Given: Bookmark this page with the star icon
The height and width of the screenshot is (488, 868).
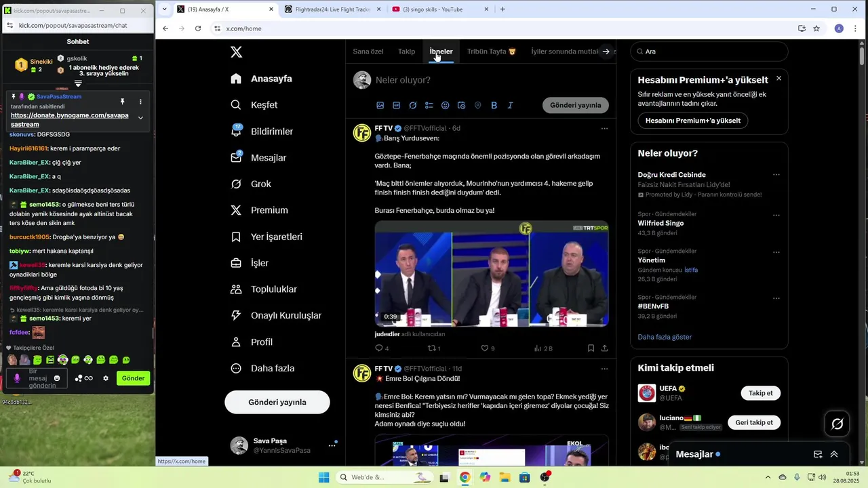Looking at the screenshot, I should pos(816,28).
